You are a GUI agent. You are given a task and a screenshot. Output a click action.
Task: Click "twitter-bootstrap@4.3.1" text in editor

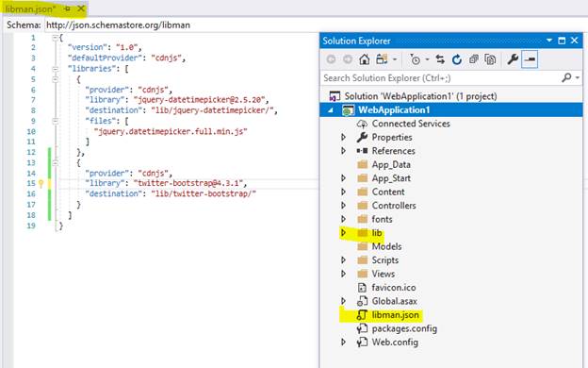click(x=188, y=183)
